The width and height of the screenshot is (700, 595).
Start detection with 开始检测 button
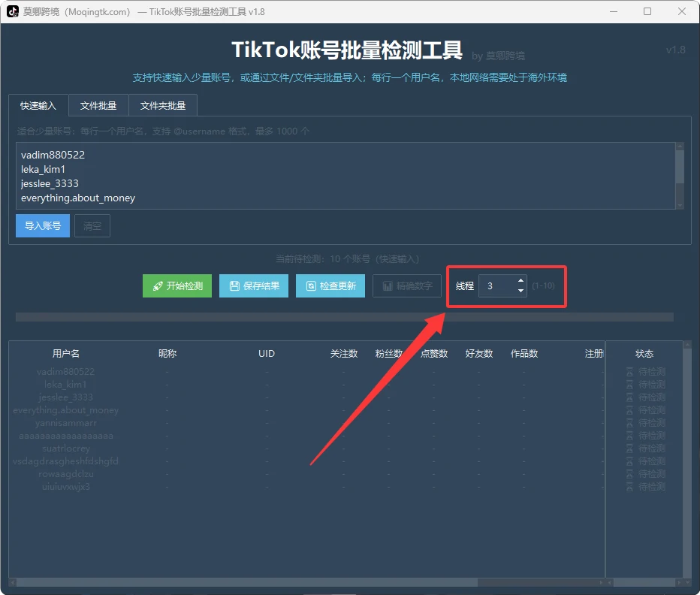[177, 286]
